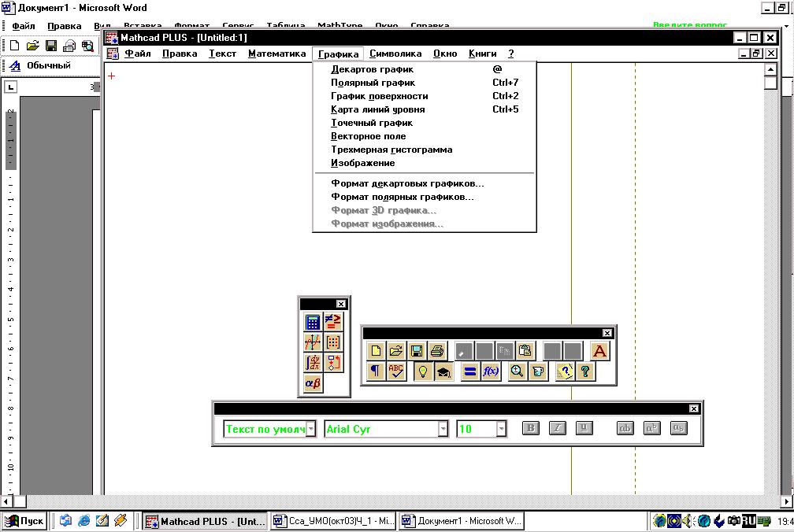Open Формат полярных графиков dialog entry

coord(425,197)
